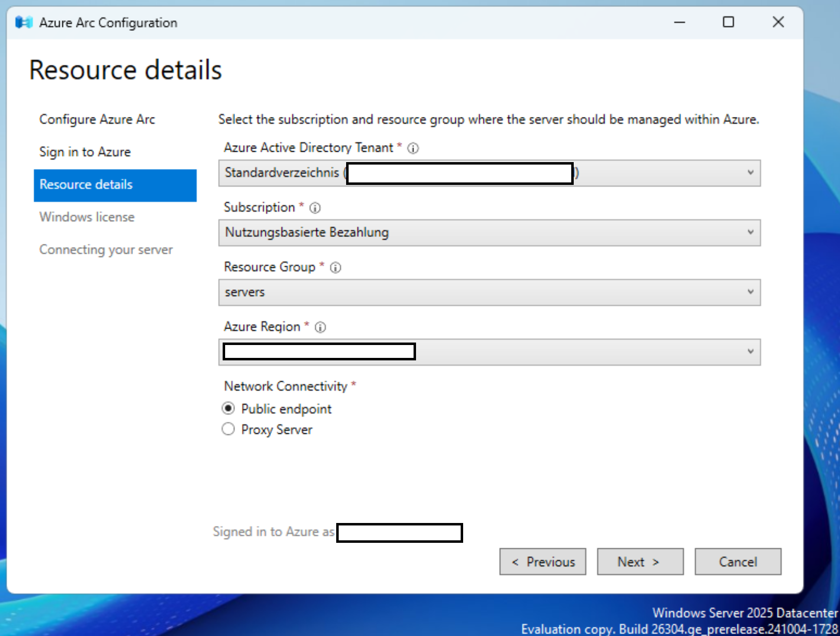Image resolution: width=840 pixels, height=636 pixels.
Task: Minimize the Azure Arc Configuration window
Action: click(679, 22)
